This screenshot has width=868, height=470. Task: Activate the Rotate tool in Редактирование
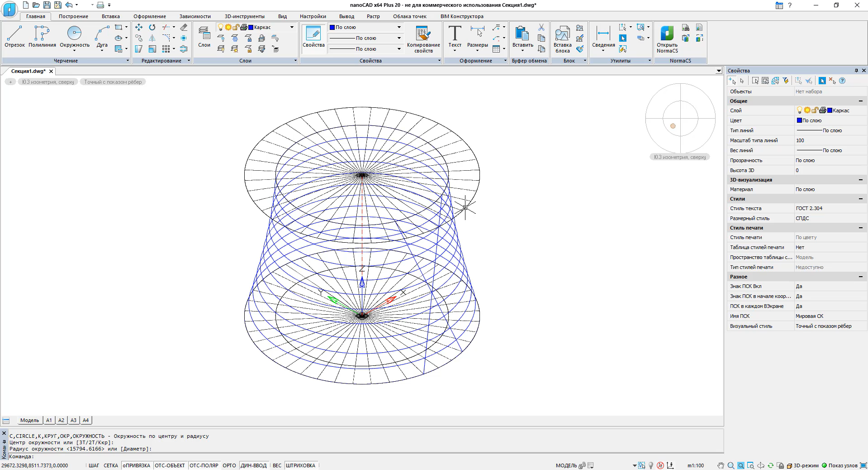coord(152,27)
